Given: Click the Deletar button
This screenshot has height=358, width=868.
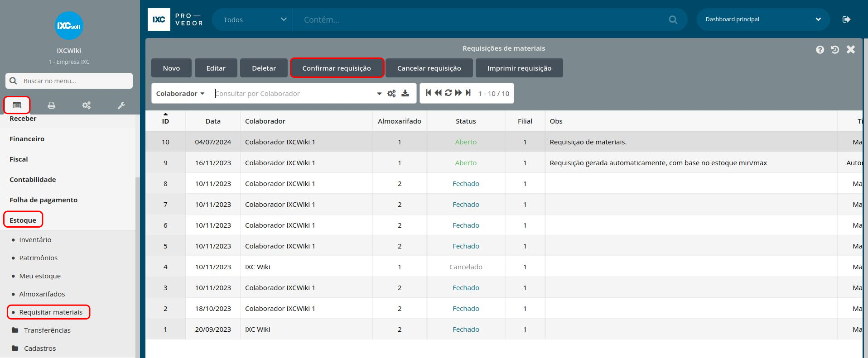Looking at the screenshot, I should 264,68.
